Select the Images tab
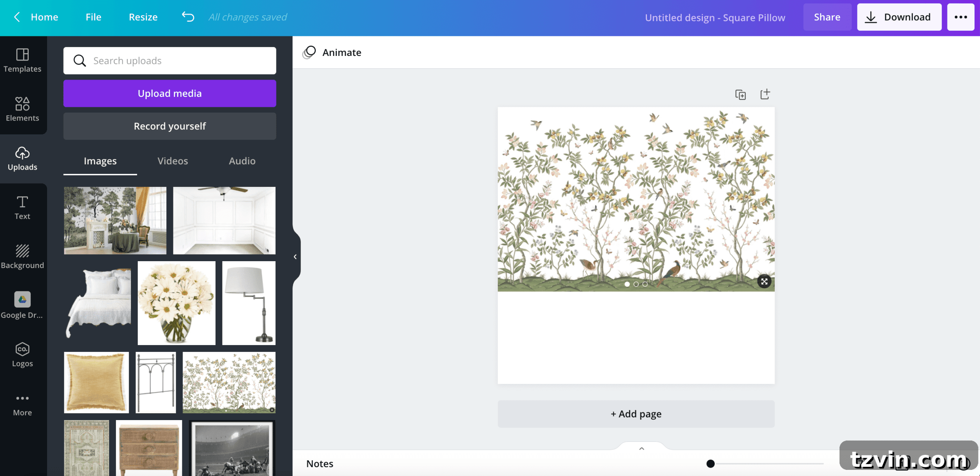Image resolution: width=980 pixels, height=476 pixels. (x=100, y=161)
